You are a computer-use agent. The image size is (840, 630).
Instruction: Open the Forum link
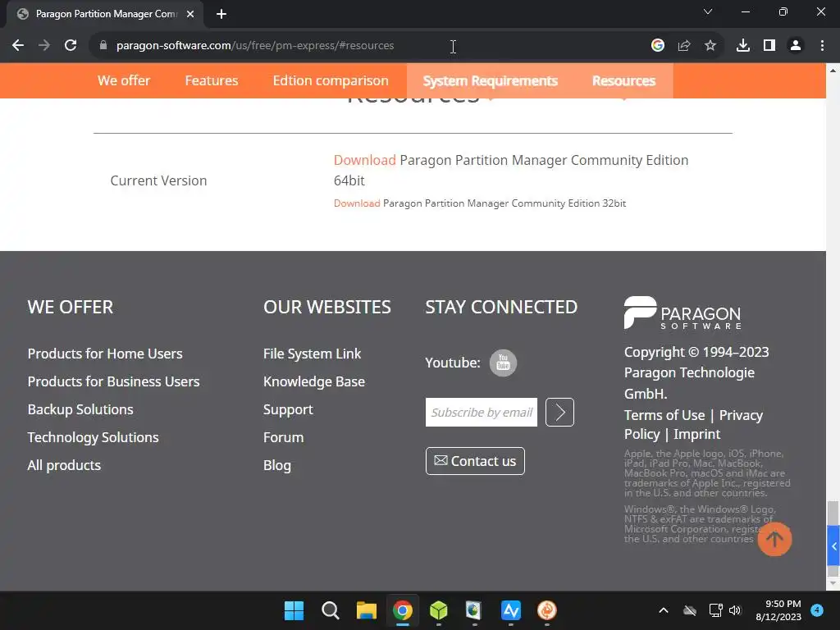283,437
